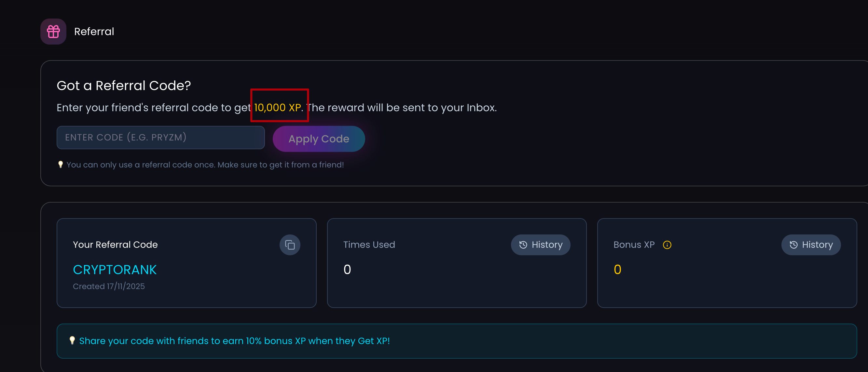Click the pink gift Referral icon
Image resolution: width=868 pixels, height=372 pixels.
[x=53, y=32]
